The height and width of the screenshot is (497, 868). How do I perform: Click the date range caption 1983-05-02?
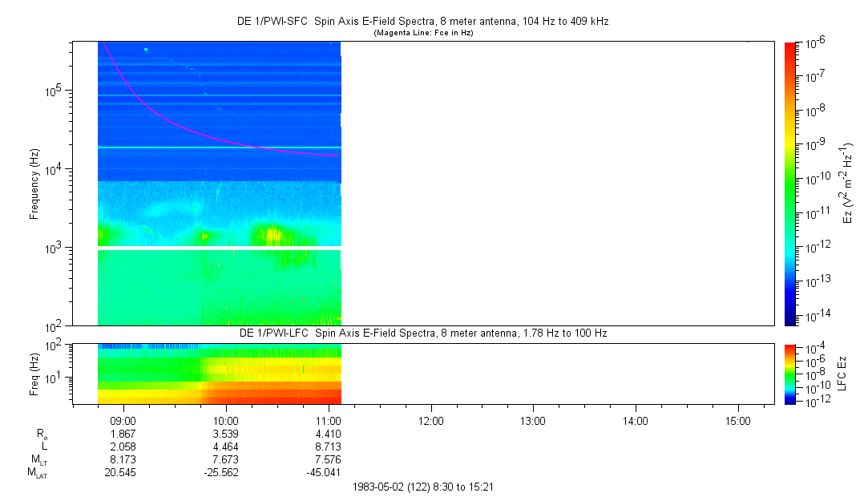[x=423, y=487]
